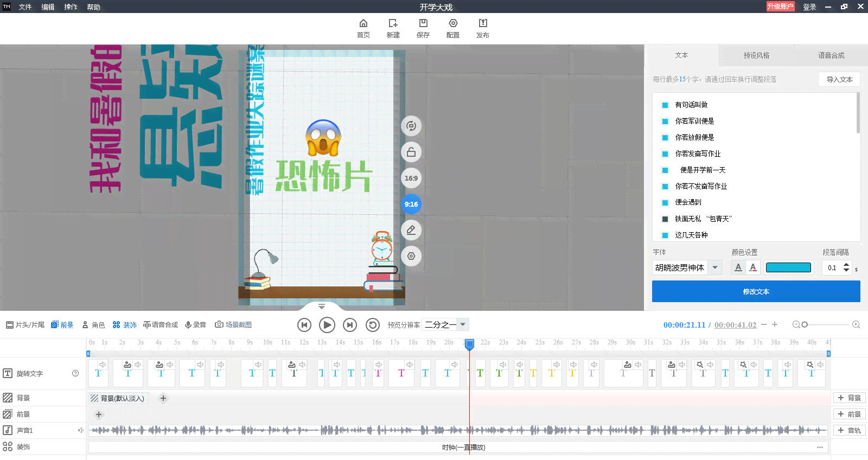868x460 pixels.
Task: Jump forward with skip-next button
Action: click(x=350, y=325)
